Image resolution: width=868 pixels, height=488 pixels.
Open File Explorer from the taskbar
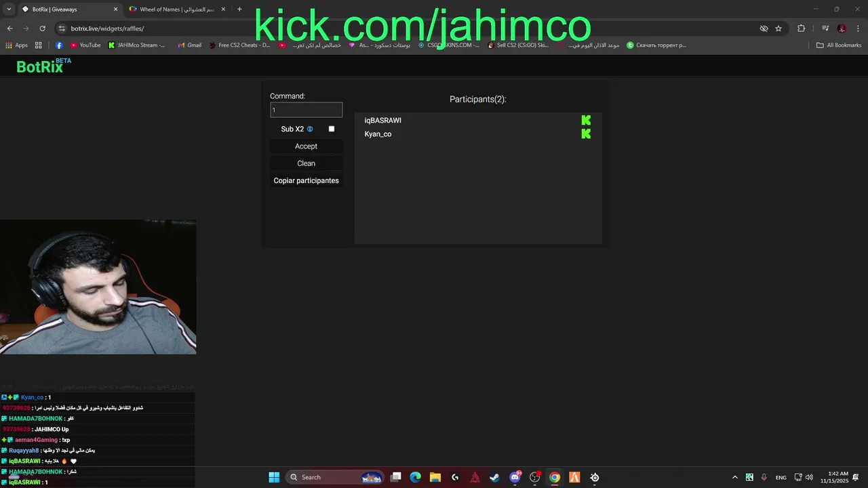click(x=435, y=477)
